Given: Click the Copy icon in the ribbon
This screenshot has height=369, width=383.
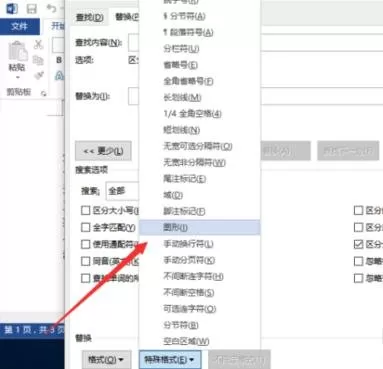Looking at the screenshot, I should [x=38, y=60].
